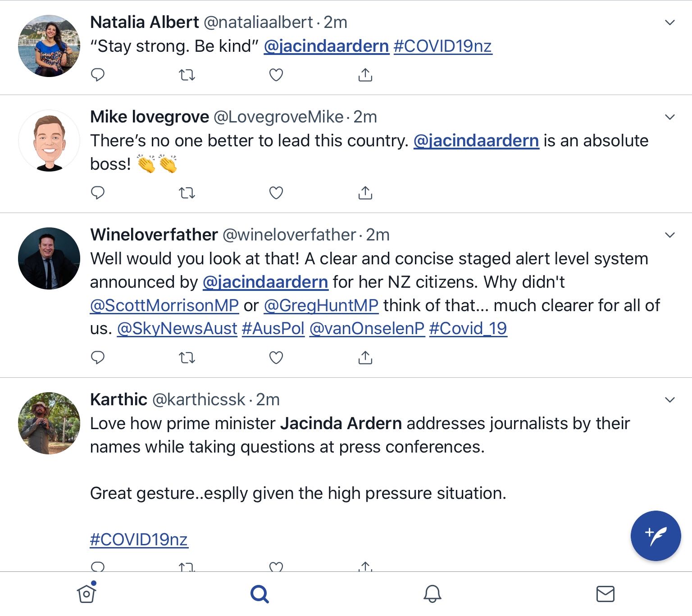Reply to Wineloverfather's tweet
The height and width of the screenshot is (616, 692).
point(98,357)
